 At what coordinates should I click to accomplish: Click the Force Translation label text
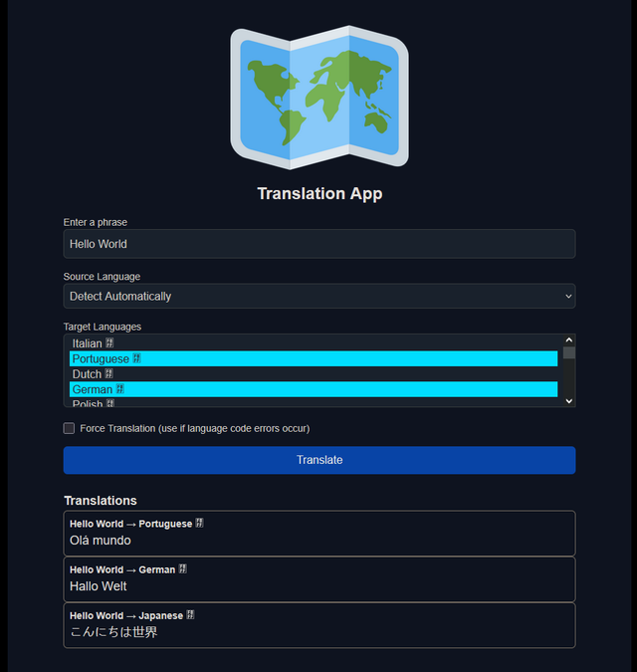[x=194, y=428]
